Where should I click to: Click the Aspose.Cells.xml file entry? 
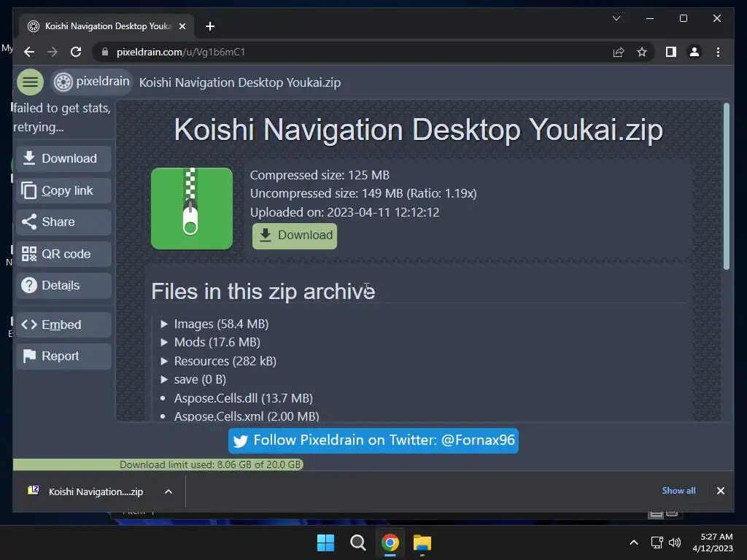tap(247, 416)
